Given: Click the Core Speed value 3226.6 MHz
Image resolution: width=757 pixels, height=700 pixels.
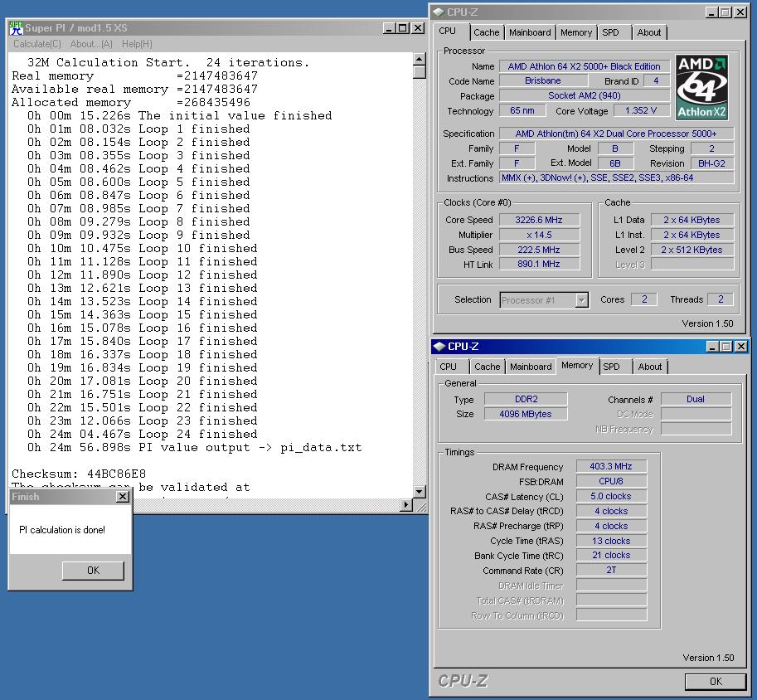Looking at the screenshot, I should pyautogui.click(x=539, y=220).
